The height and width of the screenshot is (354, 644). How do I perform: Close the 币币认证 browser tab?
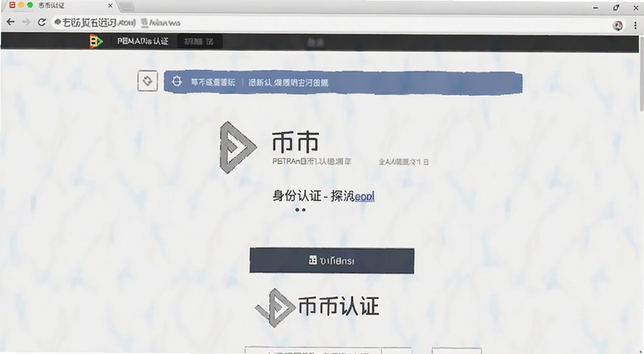coord(110,6)
